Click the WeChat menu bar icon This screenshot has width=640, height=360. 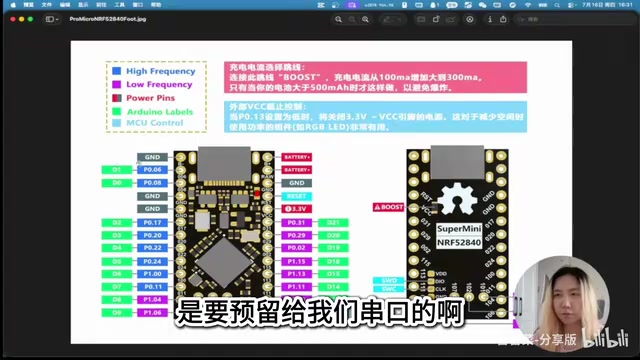(x=482, y=5)
